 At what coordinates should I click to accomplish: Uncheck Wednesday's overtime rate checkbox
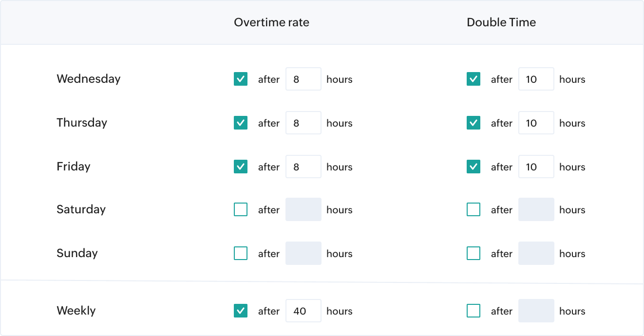coord(240,78)
